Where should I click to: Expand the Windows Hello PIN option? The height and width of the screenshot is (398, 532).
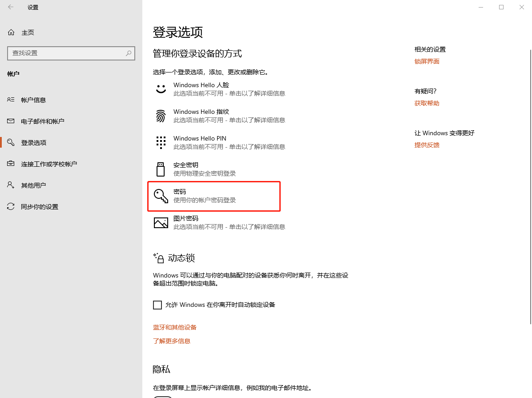click(x=214, y=141)
